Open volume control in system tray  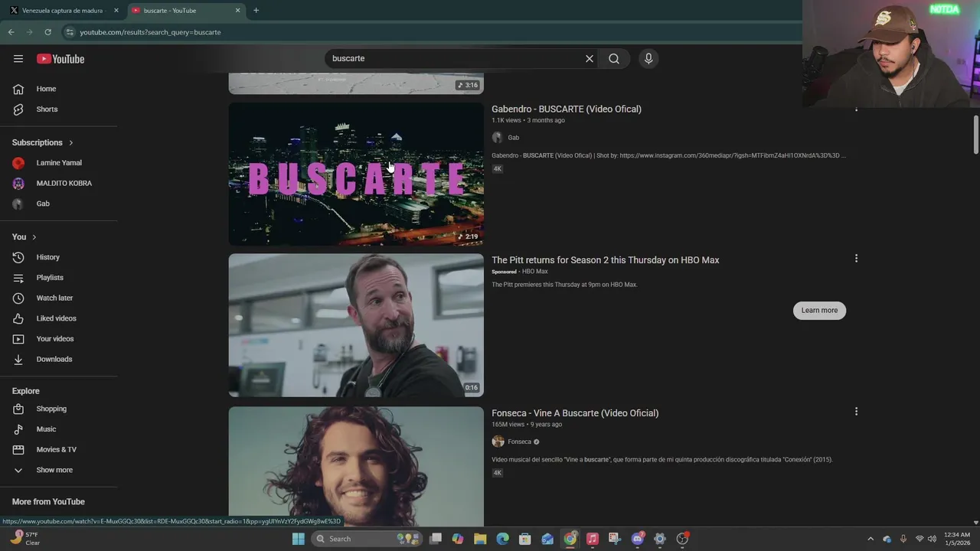[932, 539]
